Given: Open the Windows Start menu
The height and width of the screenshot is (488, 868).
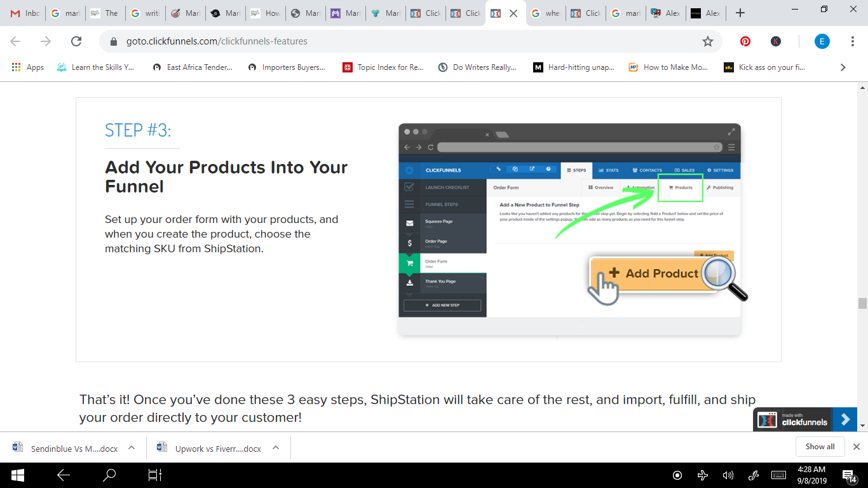Looking at the screenshot, I should coord(17,475).
